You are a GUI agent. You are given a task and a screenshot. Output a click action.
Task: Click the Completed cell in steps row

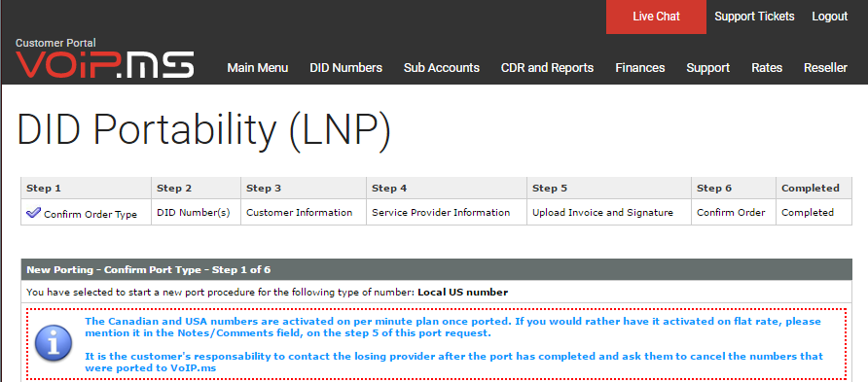coord(814,212)
